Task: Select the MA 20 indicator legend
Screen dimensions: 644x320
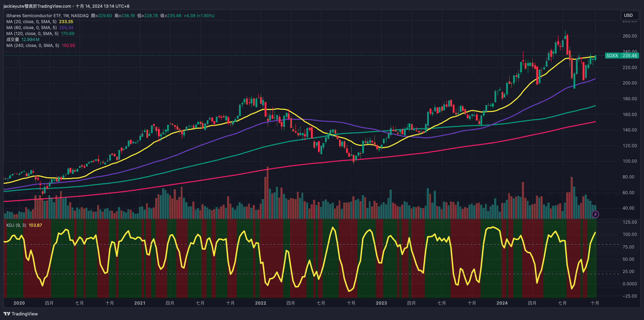Action: [31, 22]
